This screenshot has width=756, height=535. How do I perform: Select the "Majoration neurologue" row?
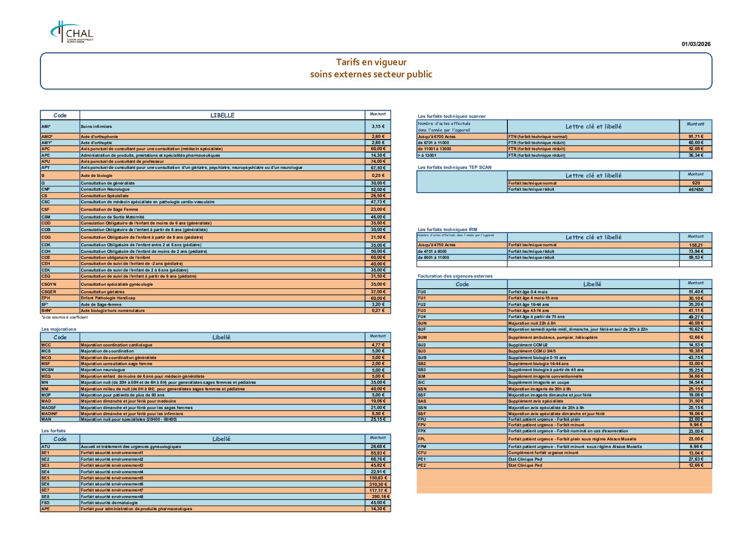104,370
